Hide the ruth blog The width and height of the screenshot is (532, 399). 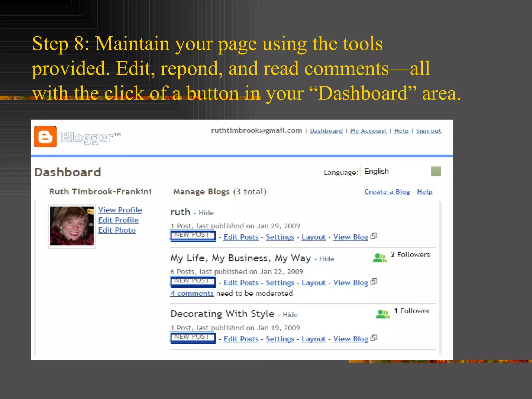(206, 213)
